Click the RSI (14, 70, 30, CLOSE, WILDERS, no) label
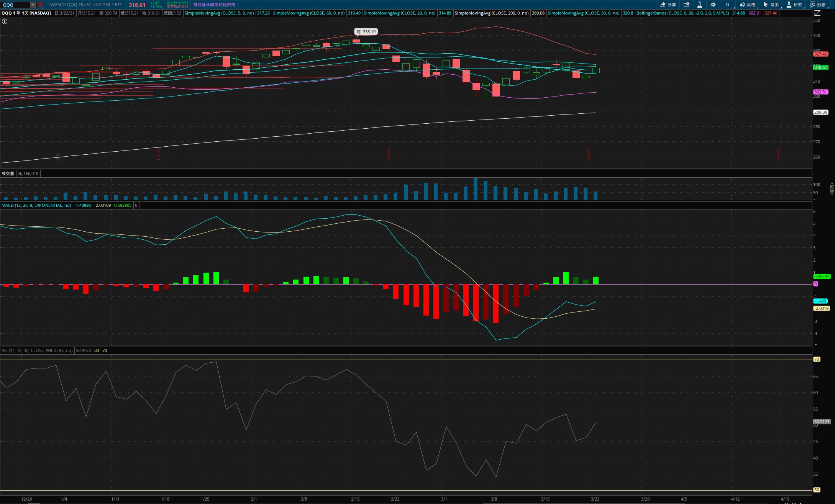Screen dimensions: 835x504 (37, 350)
